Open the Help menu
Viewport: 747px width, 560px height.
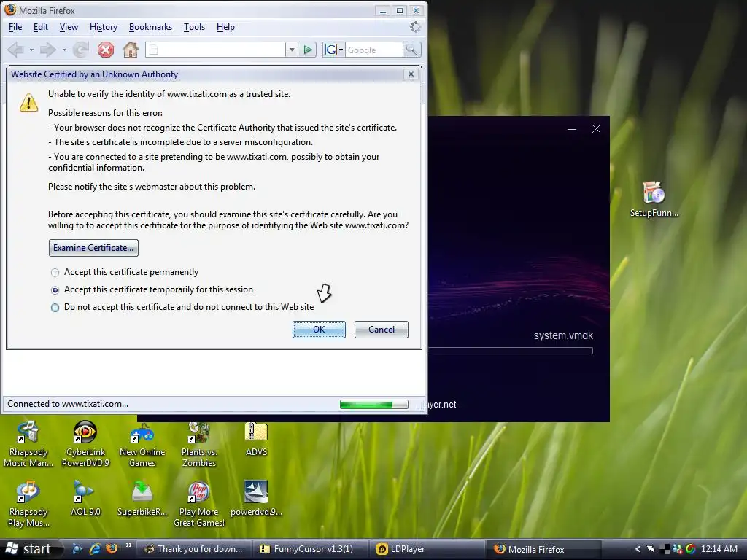pos(225,27)
